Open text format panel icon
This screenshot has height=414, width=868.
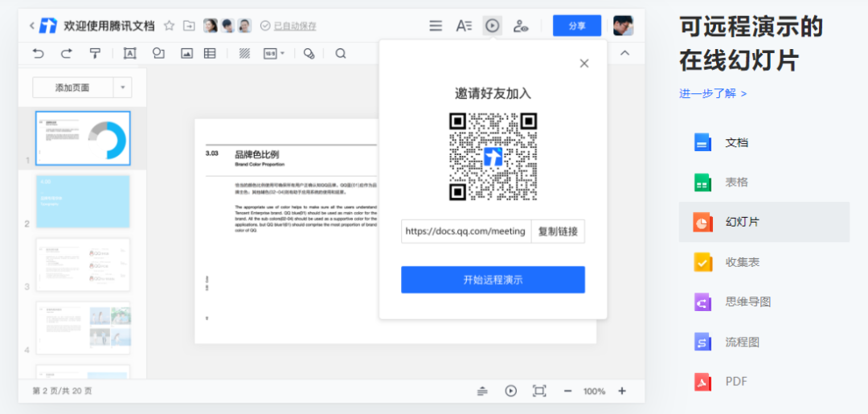[x=464, y=26]
